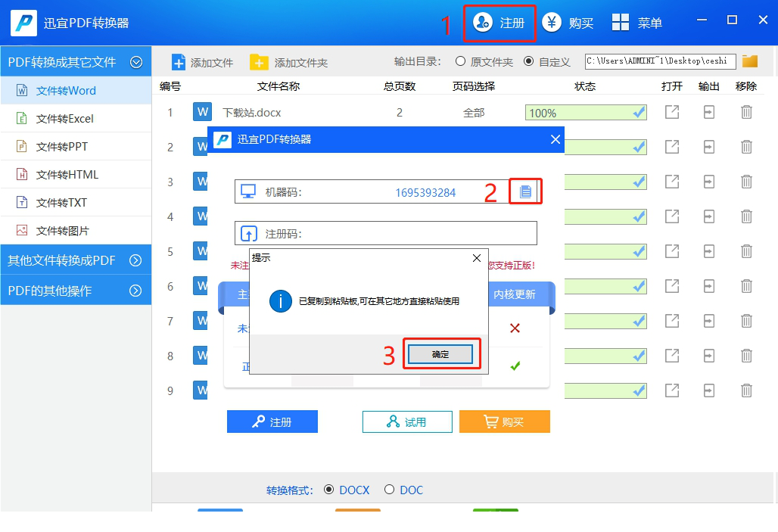The image size is (778, 532).
Task: Click the output icon for 下载站.docx row
Action: [x=709, y=111]
